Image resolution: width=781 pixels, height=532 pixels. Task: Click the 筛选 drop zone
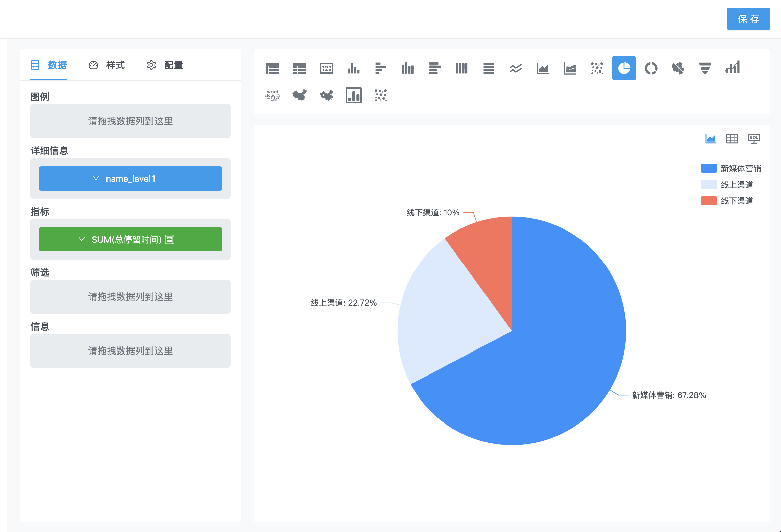[131, 297]
